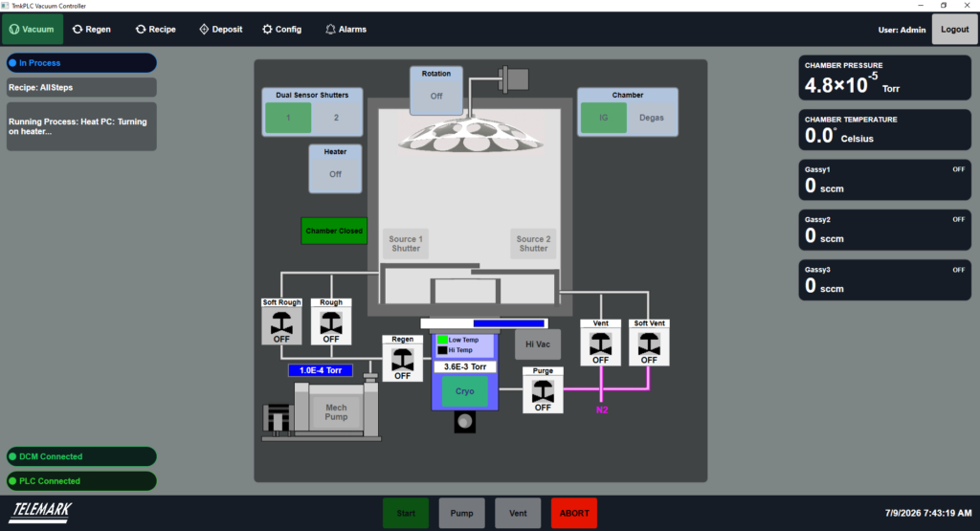Click the substrate dome holder graphic

pyautogui.click(x=471, y=136)
